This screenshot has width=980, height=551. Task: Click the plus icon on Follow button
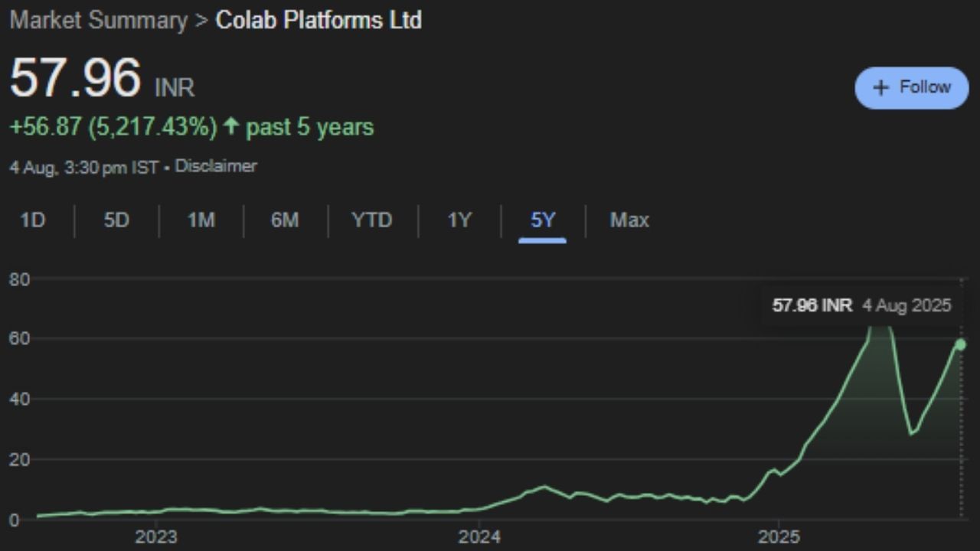(x=881, y=87)
